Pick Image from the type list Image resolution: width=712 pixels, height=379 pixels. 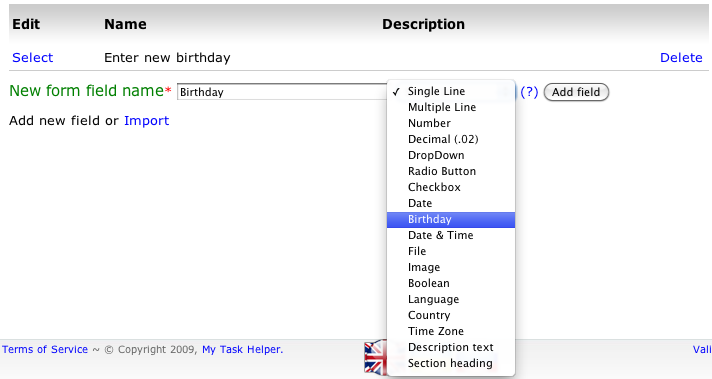pos(450,267)
